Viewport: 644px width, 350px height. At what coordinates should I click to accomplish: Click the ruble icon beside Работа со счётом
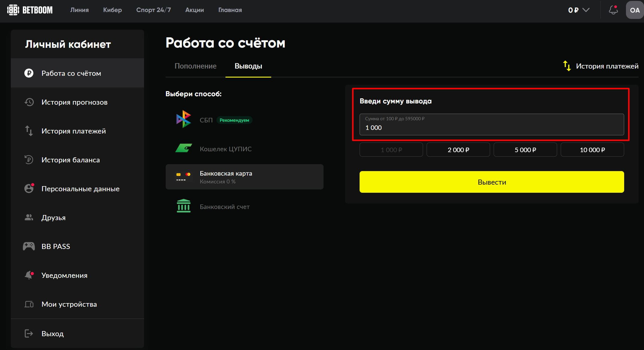(29, 73)
